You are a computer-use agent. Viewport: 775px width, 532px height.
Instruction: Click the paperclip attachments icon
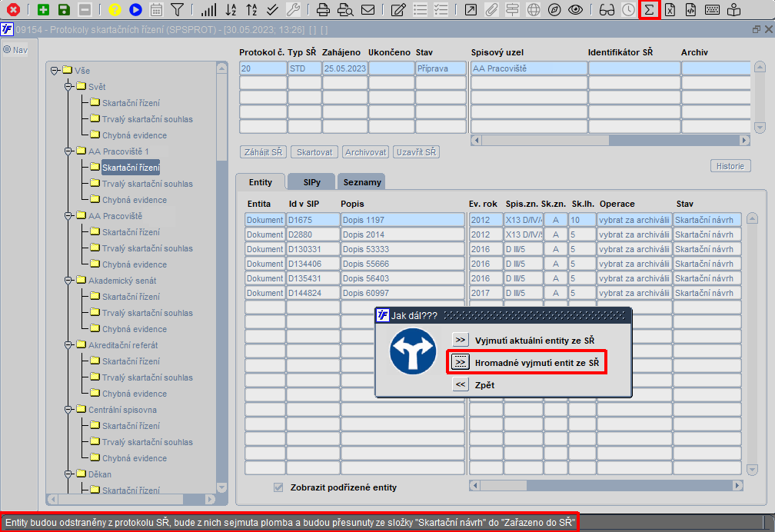[x=491, y=9]
